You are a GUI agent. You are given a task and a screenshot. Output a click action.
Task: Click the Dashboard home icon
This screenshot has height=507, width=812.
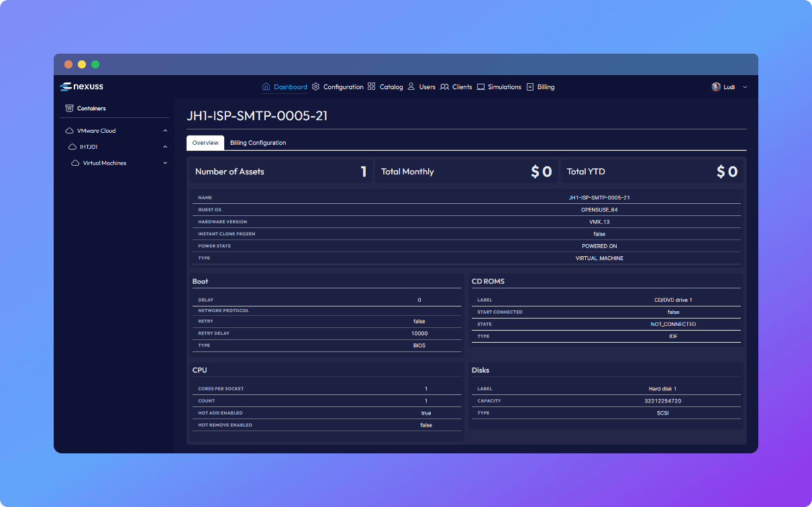coord(266,87)
